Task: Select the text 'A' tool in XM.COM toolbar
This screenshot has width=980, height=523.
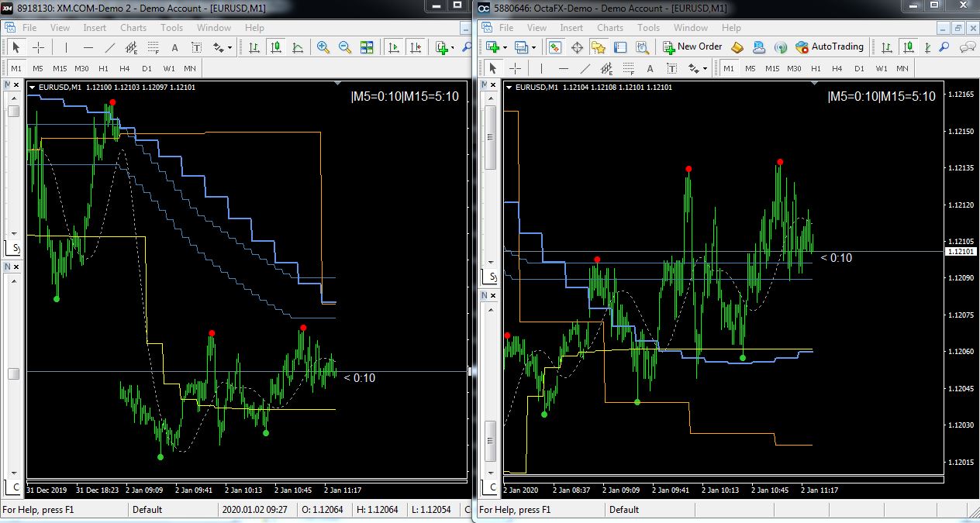Action: click(175, 47)
